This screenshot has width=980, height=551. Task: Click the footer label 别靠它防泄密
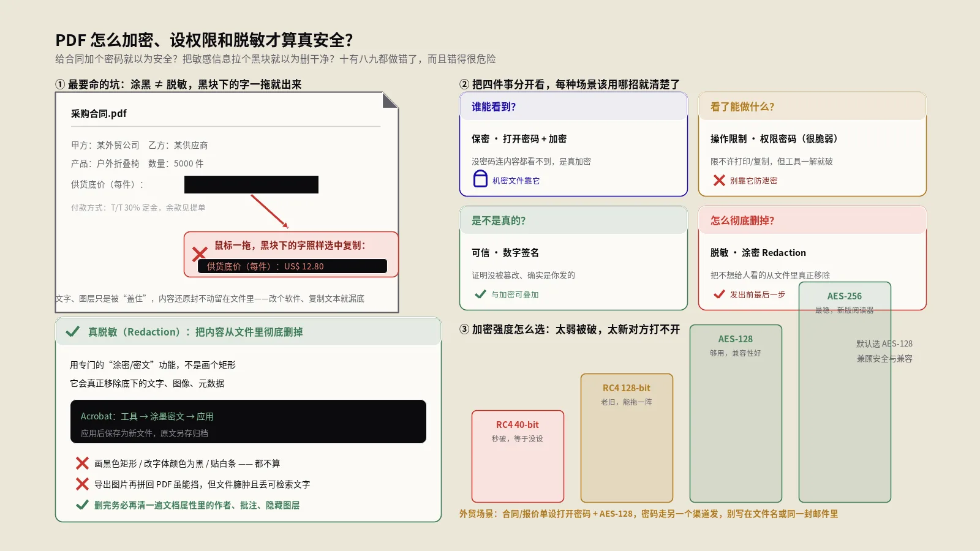(x=753, y=181)
